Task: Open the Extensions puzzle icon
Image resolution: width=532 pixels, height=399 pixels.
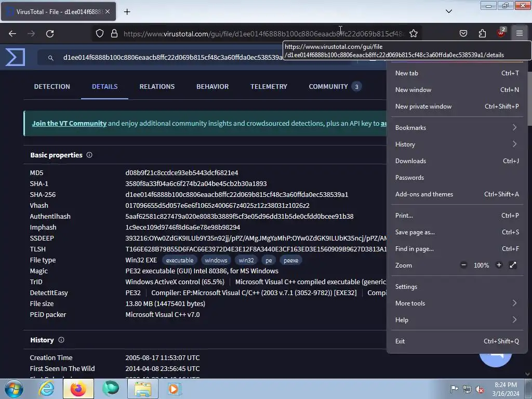Action: 482,34
